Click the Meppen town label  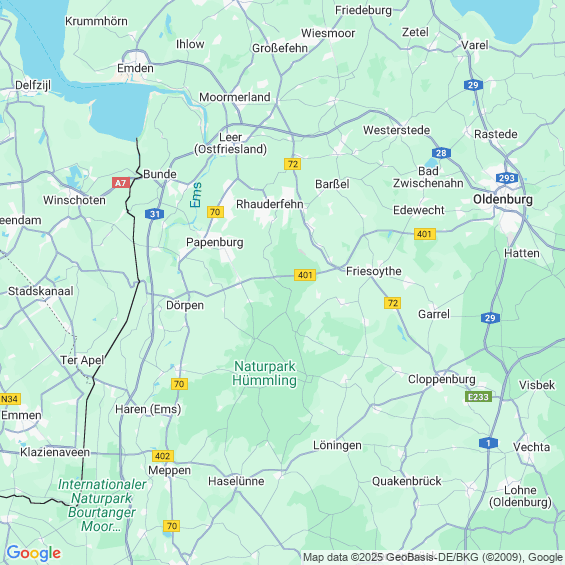tap(169, 470)
